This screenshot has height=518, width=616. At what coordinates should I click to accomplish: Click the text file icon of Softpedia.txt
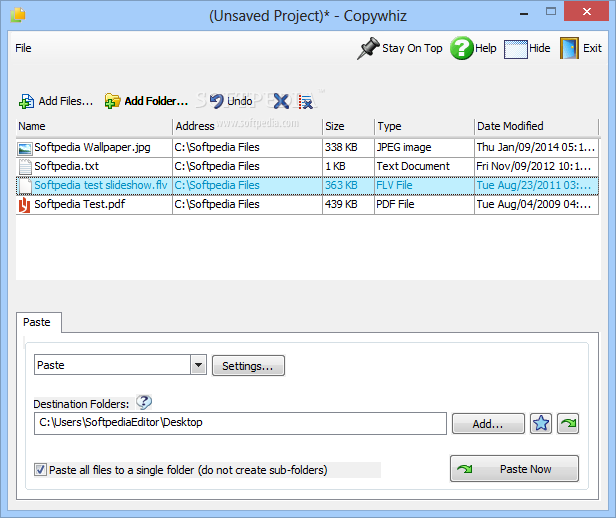tap(25, 167)
